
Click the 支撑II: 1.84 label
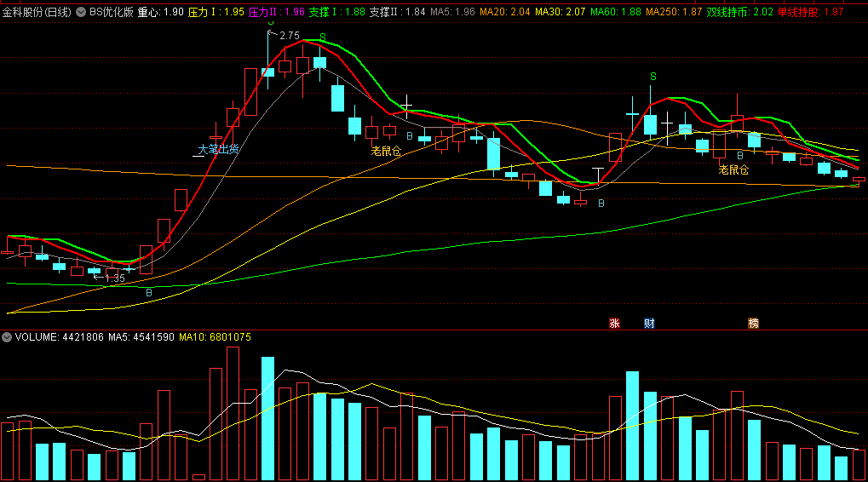pyautogui.click(x=398, y=12)
